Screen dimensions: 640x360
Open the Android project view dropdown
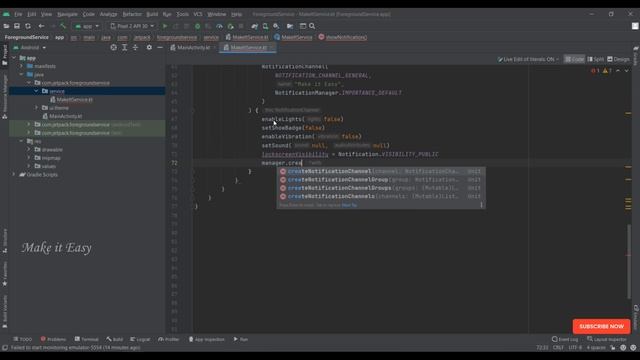[x=29, y=47]
